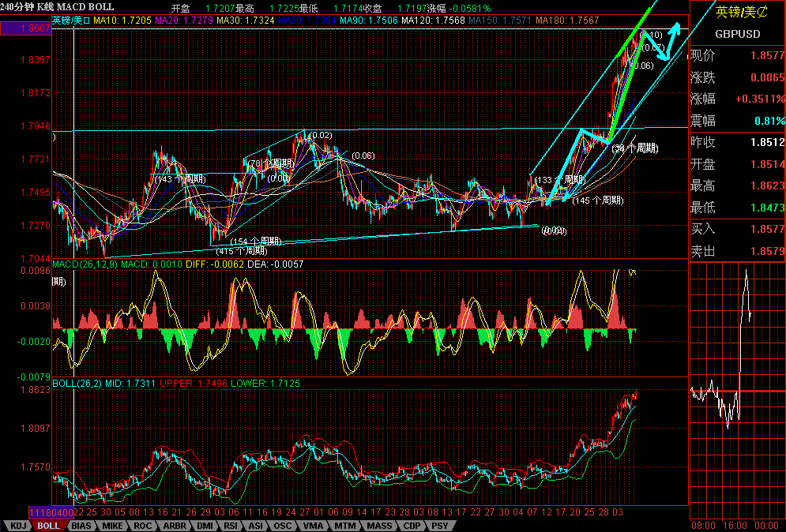
Task: Select the ASI indicator tab
Action: point(256,526)
